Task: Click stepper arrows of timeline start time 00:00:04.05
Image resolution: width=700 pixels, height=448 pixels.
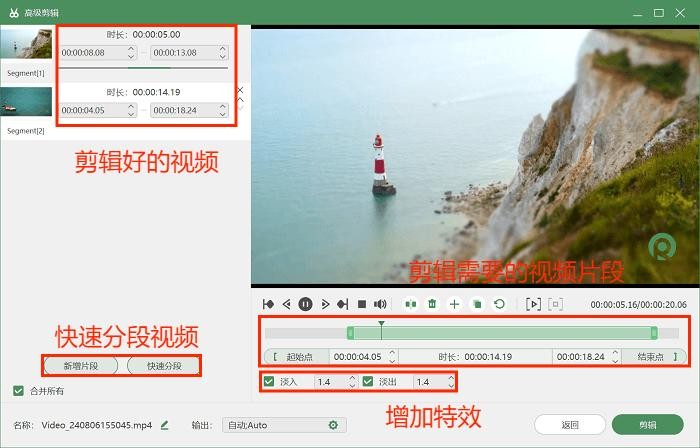Action: pos(392,356)
